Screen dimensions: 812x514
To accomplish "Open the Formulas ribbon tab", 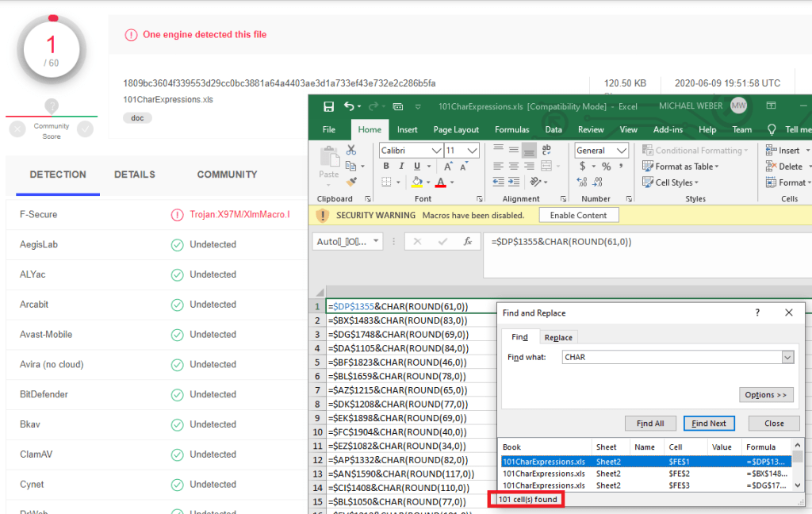I will [x=511, y=129].
